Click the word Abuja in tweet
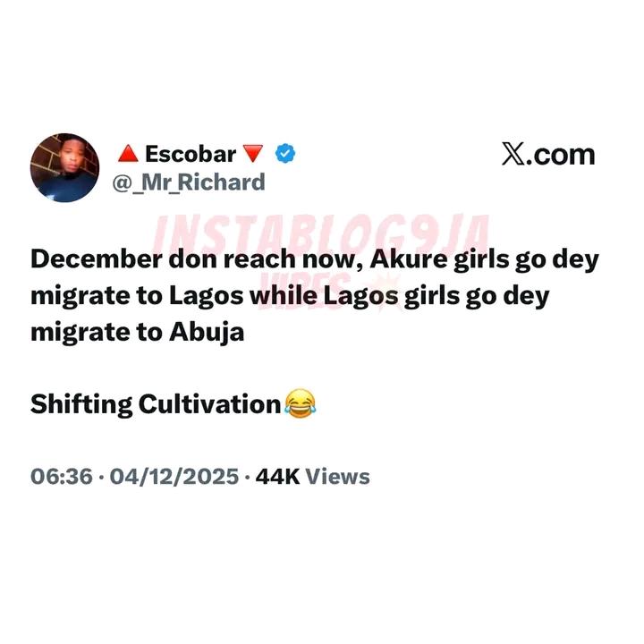 point(207,332)
